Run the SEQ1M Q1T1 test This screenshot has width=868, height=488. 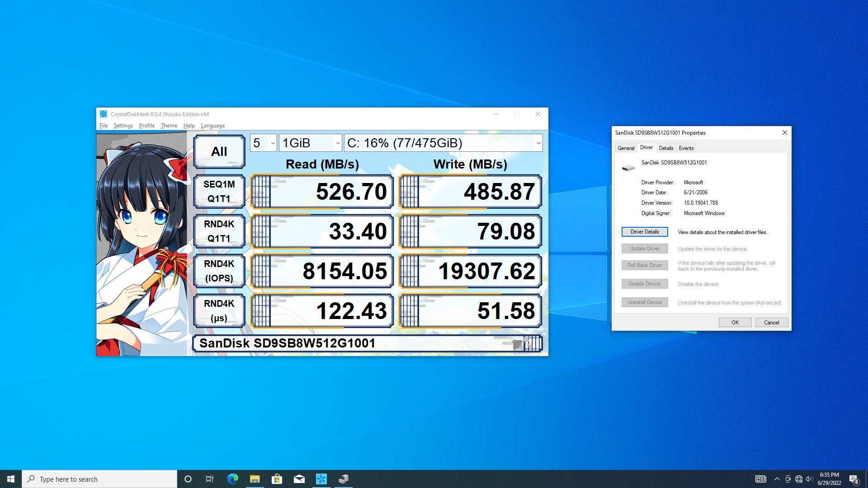coord(219,191)
